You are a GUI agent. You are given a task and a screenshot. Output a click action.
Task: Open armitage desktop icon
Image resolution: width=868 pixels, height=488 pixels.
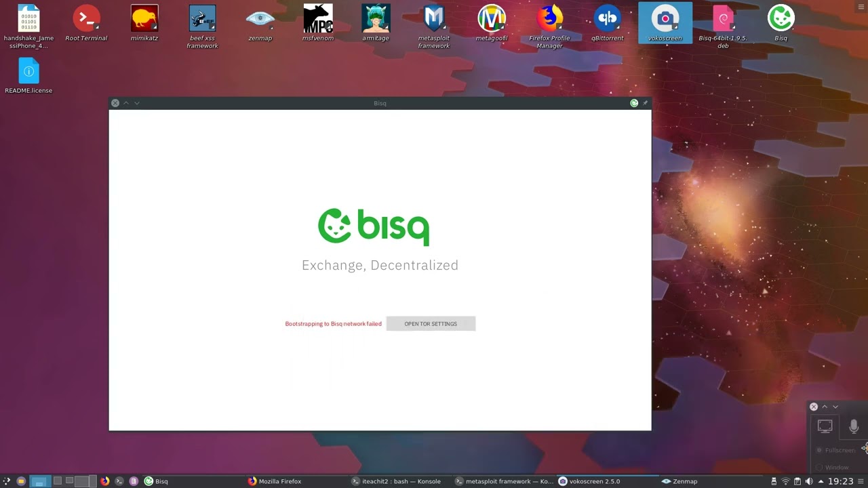[x=376, y=24]
